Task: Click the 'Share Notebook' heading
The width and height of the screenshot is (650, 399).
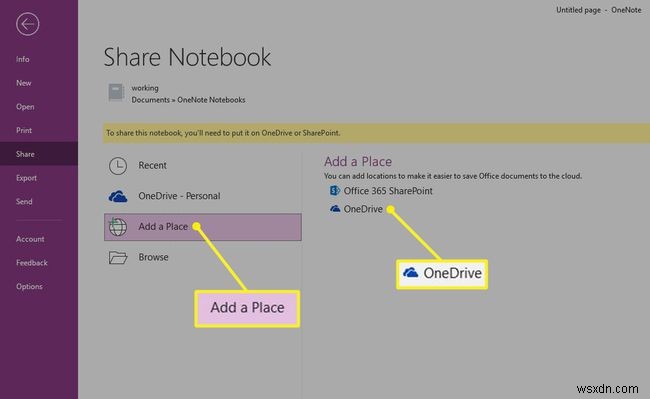Action: [187, 57]
